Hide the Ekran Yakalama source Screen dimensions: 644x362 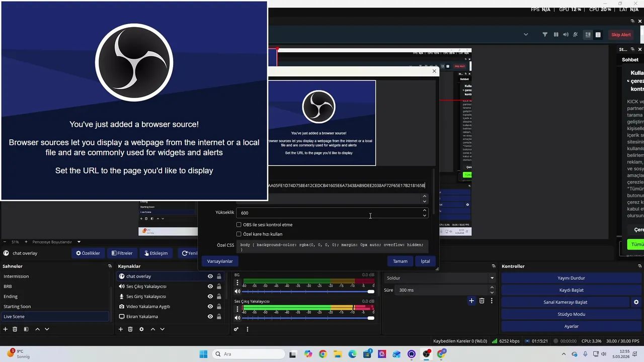210,317
